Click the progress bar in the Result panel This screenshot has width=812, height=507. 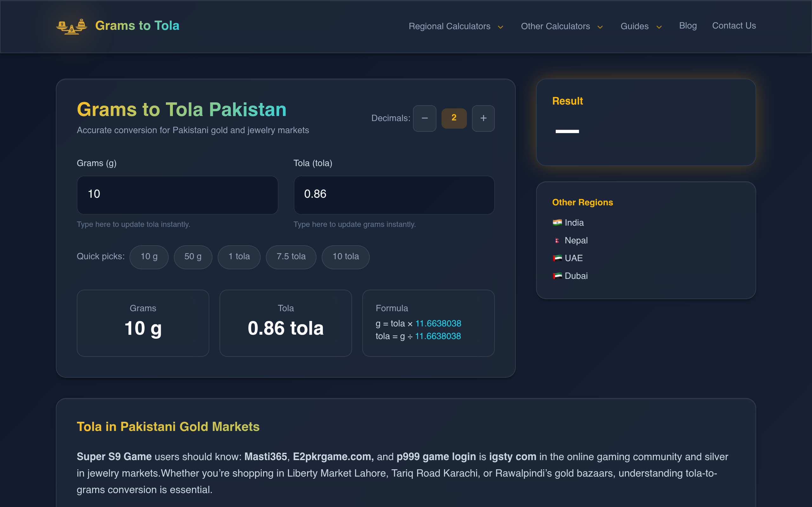click(567, 131)
